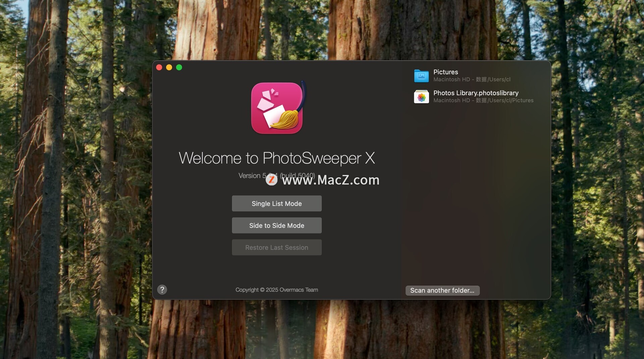Minimize the window with yellow button
644x359 pixels.
coord(169,67)
